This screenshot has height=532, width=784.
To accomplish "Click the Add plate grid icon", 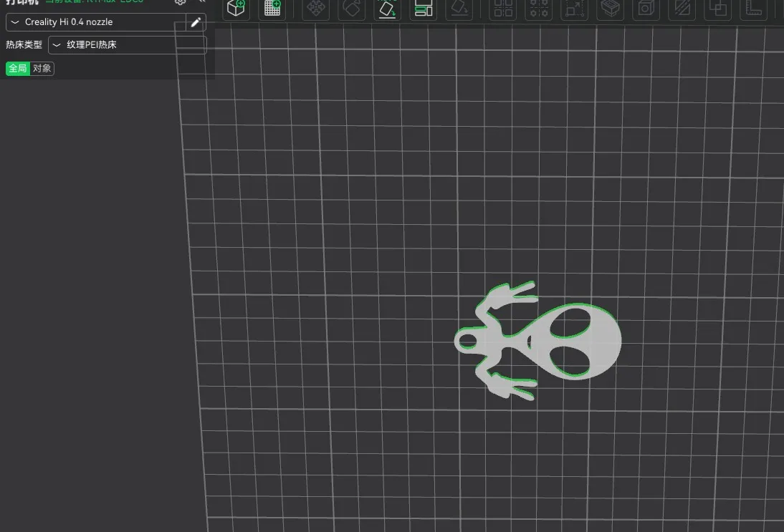I will 272,8.
